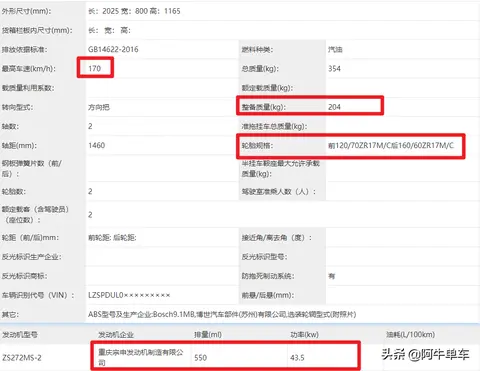Click the 油耗(L/100km) column header
Image resolution: width=480 pixels, height=371 pixels.
tap(410, 335)
